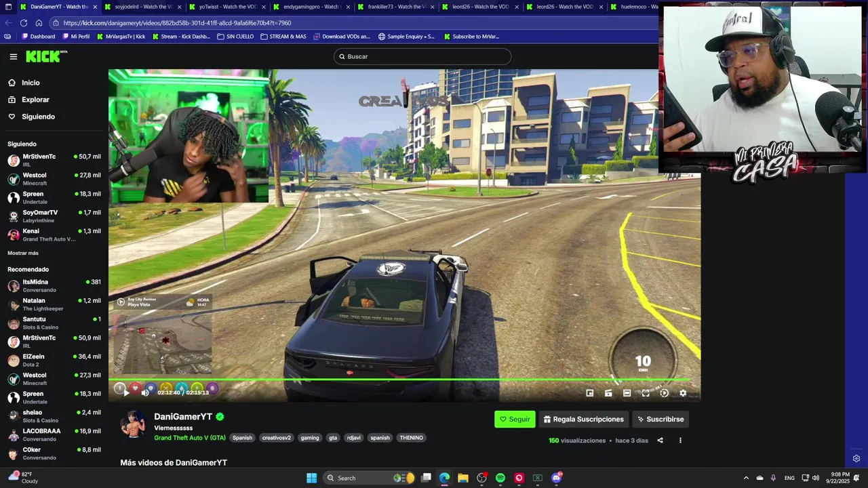Open the three-dot options menu under the video
Screen dimensions: 868x488
point(680,441)
